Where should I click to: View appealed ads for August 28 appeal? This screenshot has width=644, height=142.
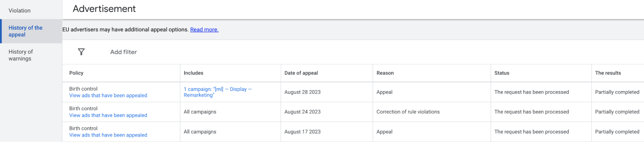click(108, 95)
